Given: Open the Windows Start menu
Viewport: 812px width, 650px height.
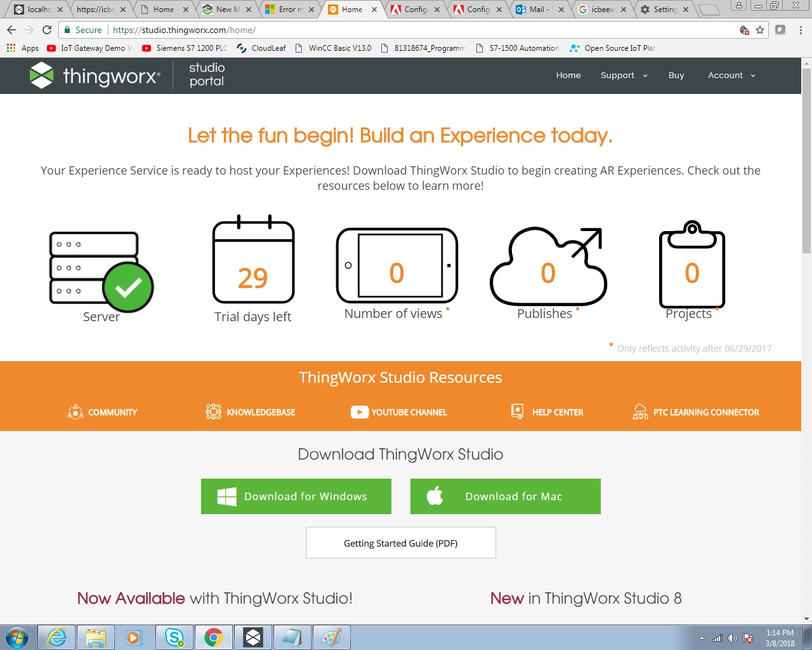Looking at the screenshot, I should click(17, 637).
